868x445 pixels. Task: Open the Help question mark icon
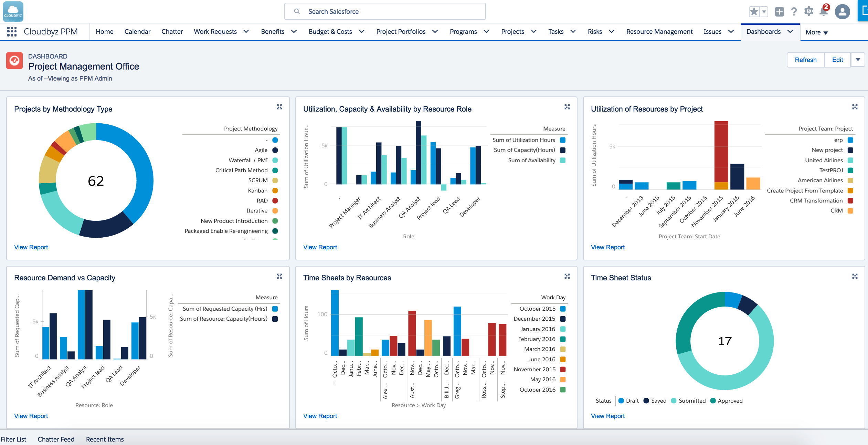[x=794, y=12]
